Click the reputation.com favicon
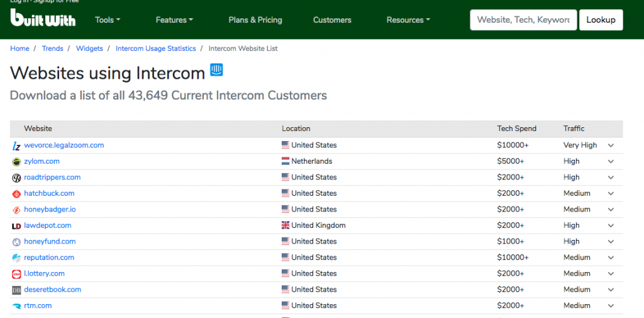The image size is (644, 318). click(16, 258)
